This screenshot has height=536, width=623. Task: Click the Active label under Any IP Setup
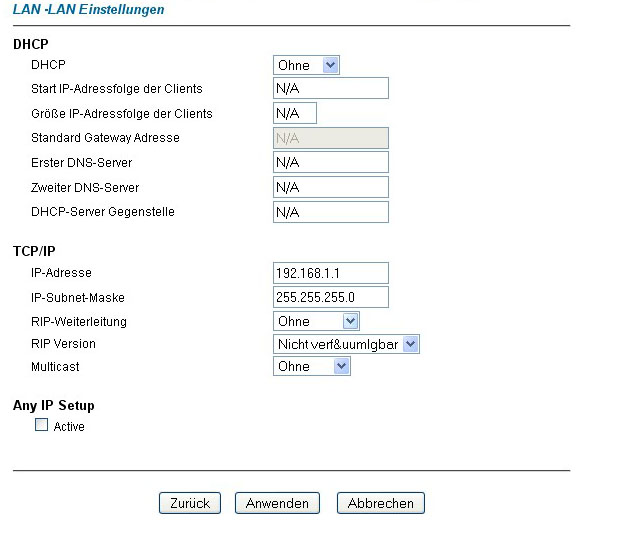69,427
